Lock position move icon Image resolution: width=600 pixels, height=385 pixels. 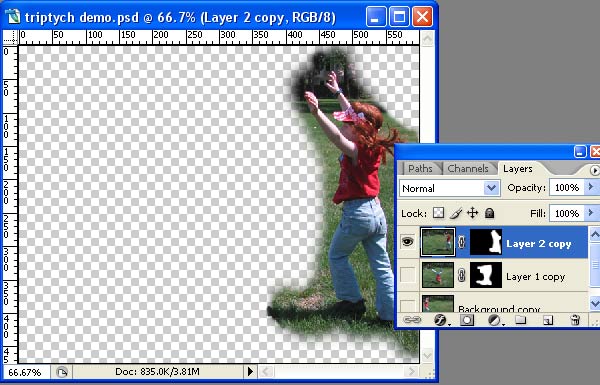(473, 213)
